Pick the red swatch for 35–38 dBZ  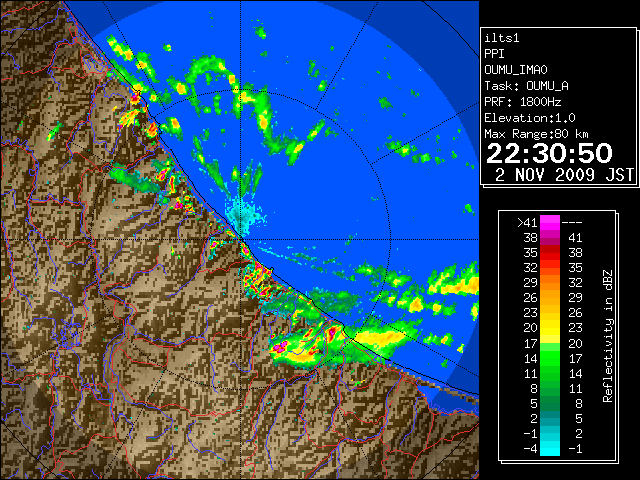(x=550, y=253)
